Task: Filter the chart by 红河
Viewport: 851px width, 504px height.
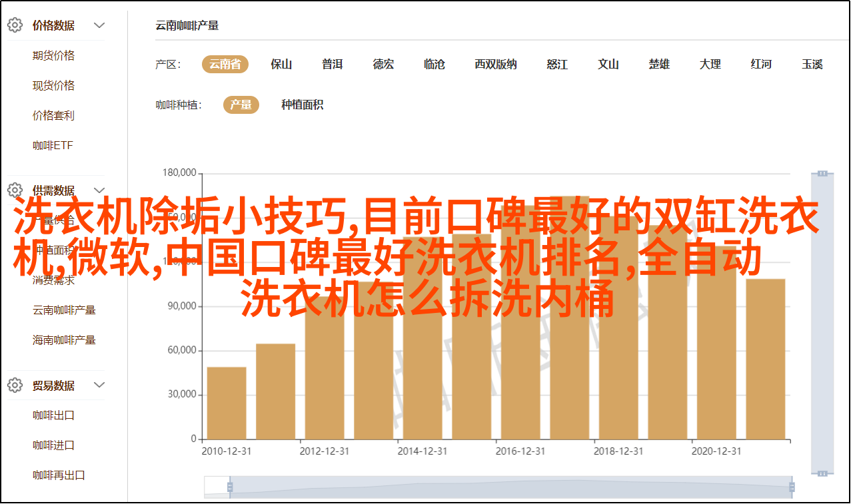Action: click(761, 65)
